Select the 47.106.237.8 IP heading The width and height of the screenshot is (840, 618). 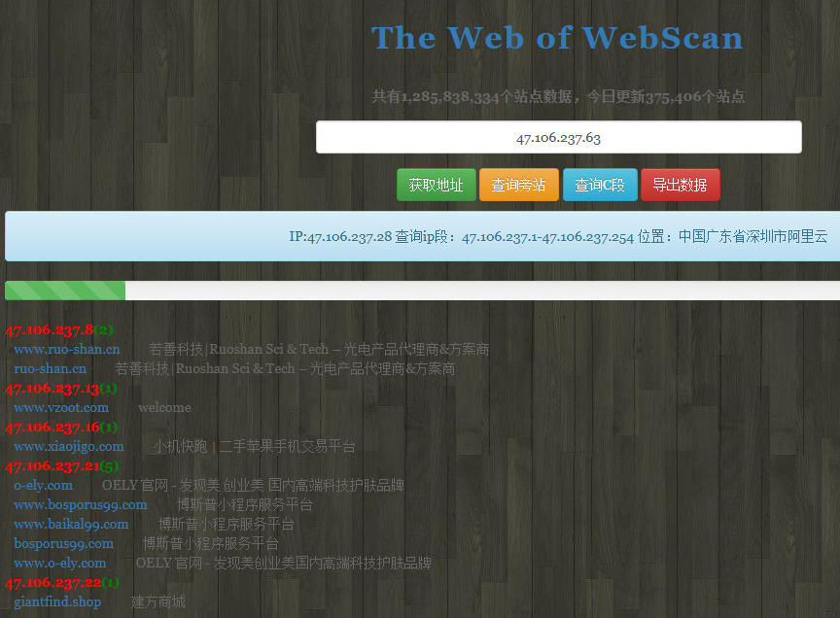(x=50, y=329)
